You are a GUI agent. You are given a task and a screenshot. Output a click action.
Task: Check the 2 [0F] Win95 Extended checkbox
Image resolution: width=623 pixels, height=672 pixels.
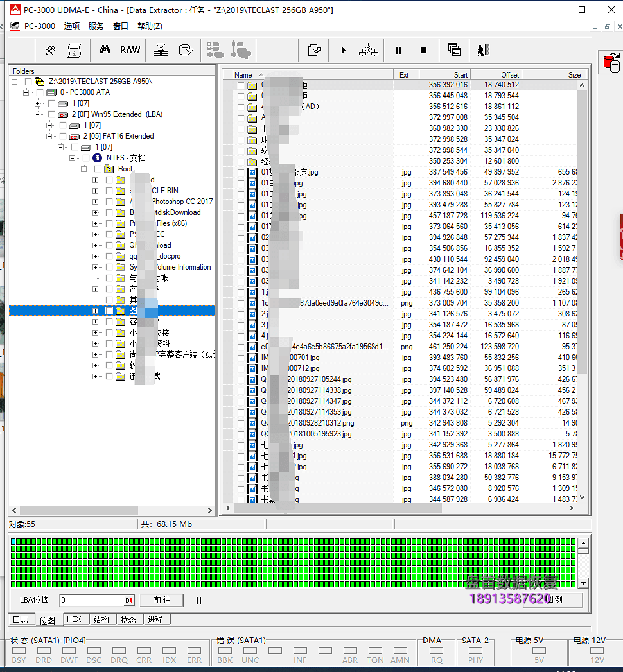(x=51, y=114)
